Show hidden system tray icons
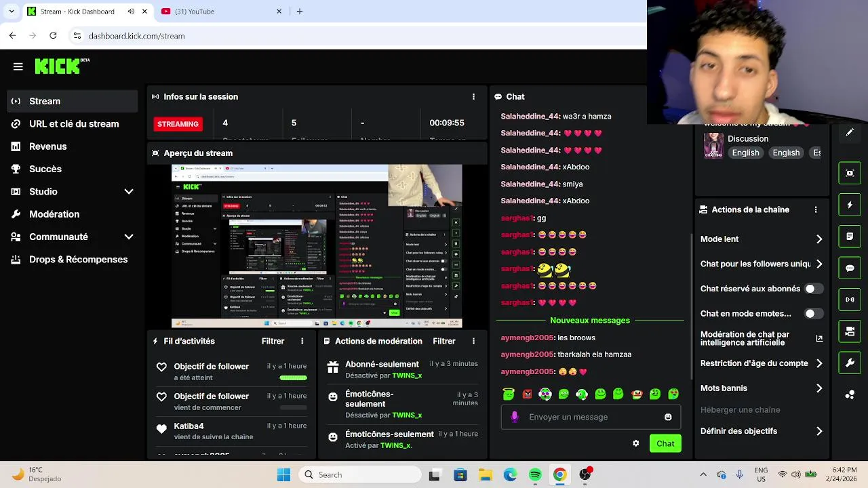The image size is (868, 488). [x=703, y=475]
